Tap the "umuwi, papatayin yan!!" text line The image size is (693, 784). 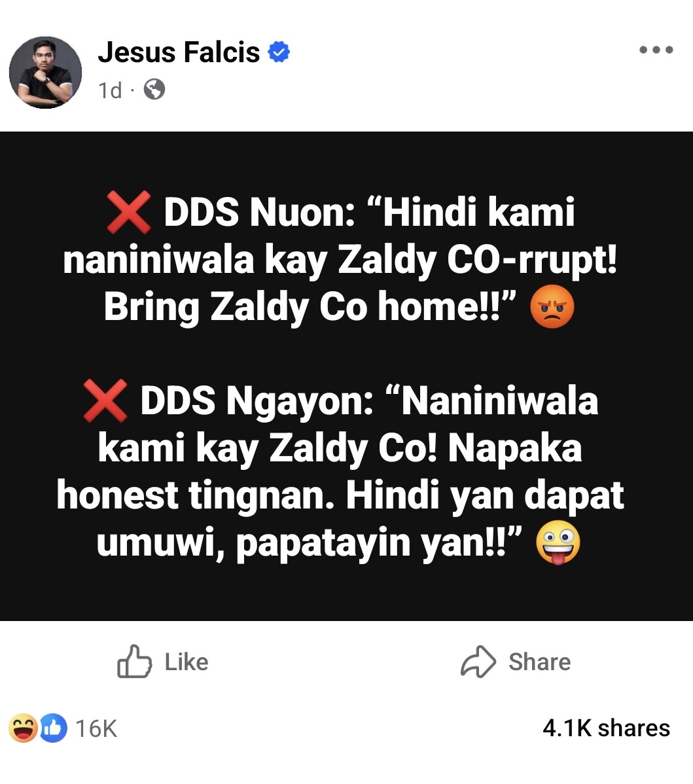point(309,543)
